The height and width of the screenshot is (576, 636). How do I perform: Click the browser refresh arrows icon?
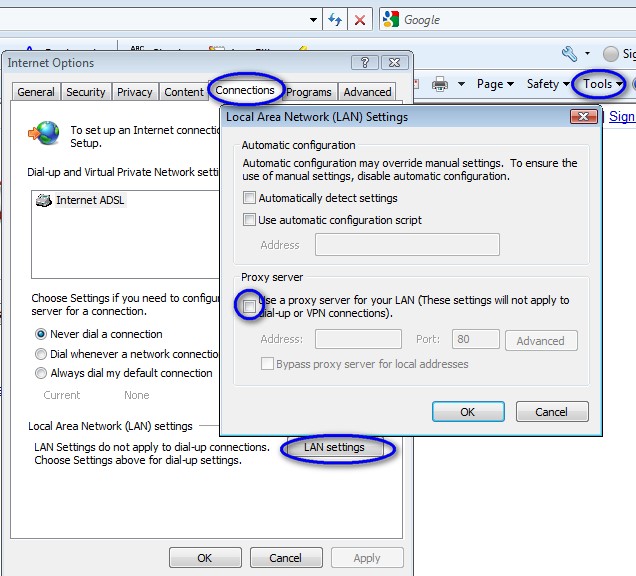335,19
